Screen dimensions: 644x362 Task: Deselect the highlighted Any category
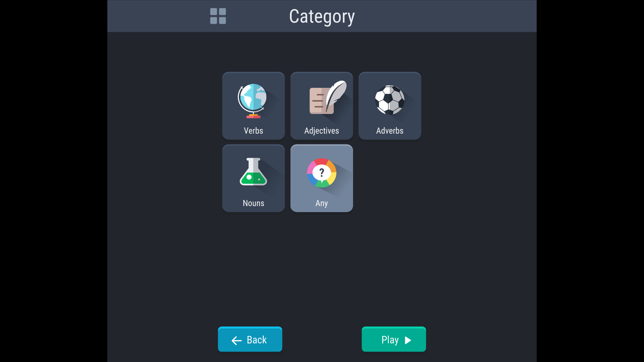(321, 178)
